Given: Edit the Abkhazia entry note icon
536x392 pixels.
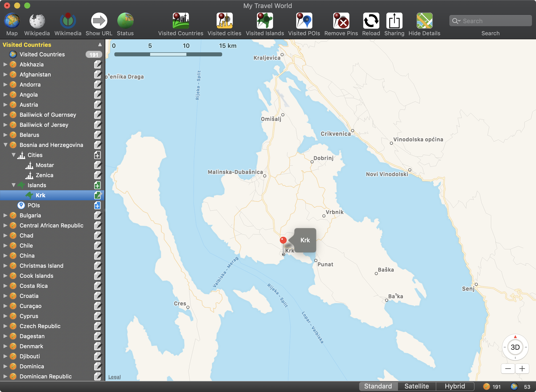Looking at the screenshot, I should pyautogui.click(x=97, y=64).
